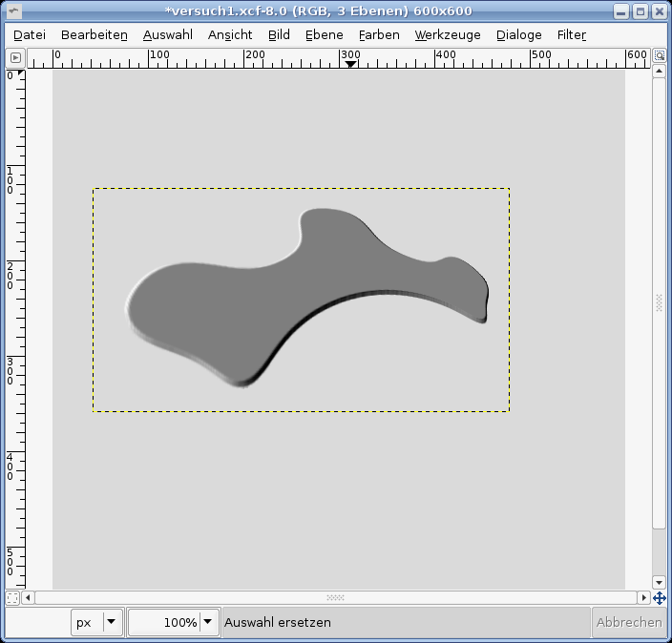Screen dimensions: 672x643
Task: Click the image menu arrow at ruler corner
Action: 15,57
